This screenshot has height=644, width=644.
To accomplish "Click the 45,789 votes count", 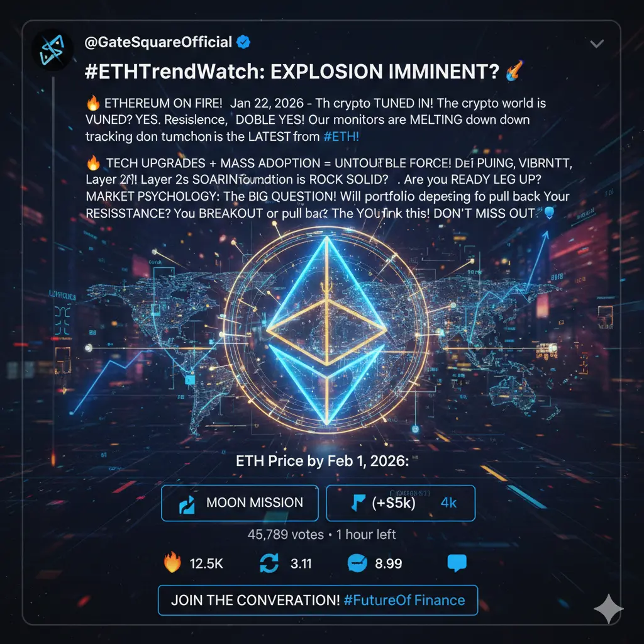I will click(286, 535).
